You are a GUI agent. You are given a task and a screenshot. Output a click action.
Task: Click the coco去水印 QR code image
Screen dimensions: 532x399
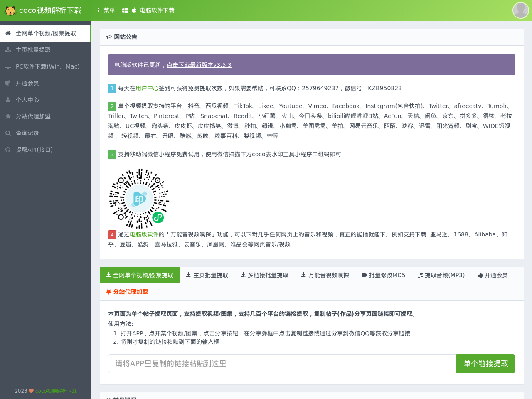139,198
